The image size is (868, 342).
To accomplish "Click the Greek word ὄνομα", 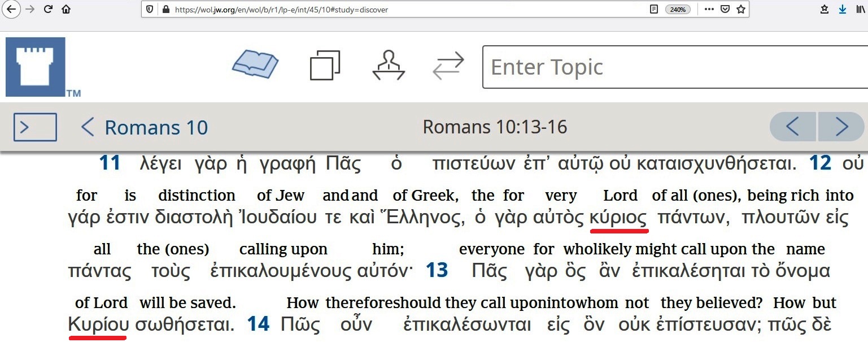I will coord(801,272).
